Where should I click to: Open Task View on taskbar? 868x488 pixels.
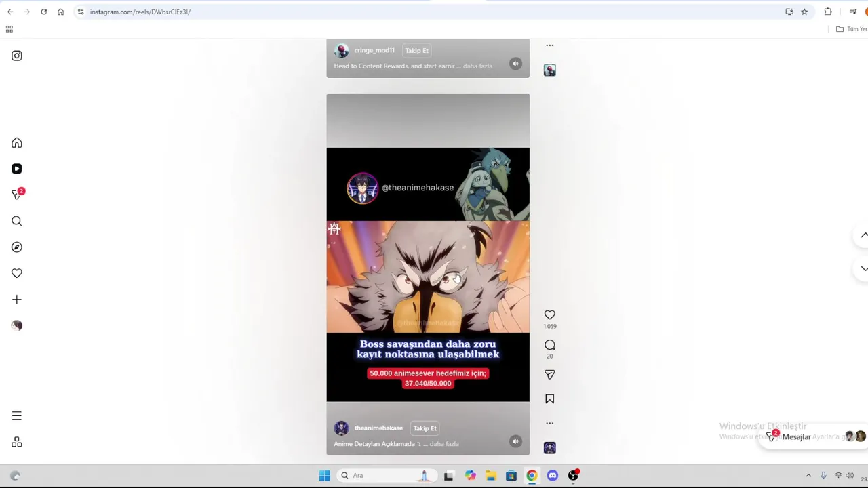448,476
